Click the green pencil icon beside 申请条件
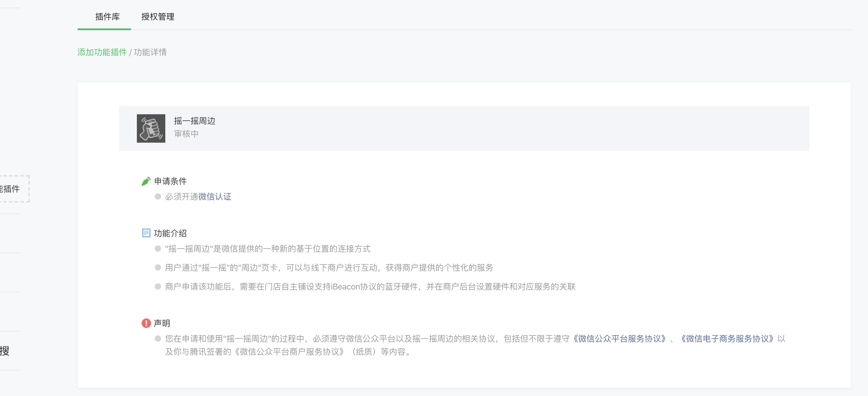The height and width of the screenshot is (396, 868). point(146,181)
